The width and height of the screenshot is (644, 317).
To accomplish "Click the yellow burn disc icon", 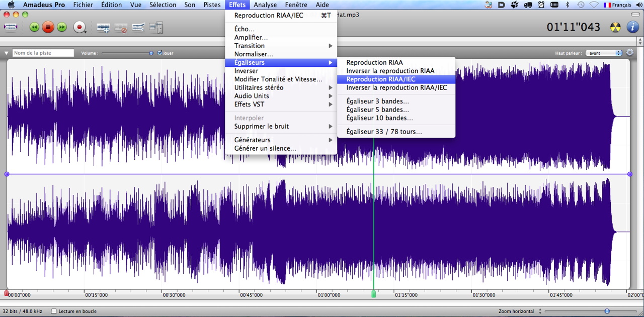I will pos(615,27).
